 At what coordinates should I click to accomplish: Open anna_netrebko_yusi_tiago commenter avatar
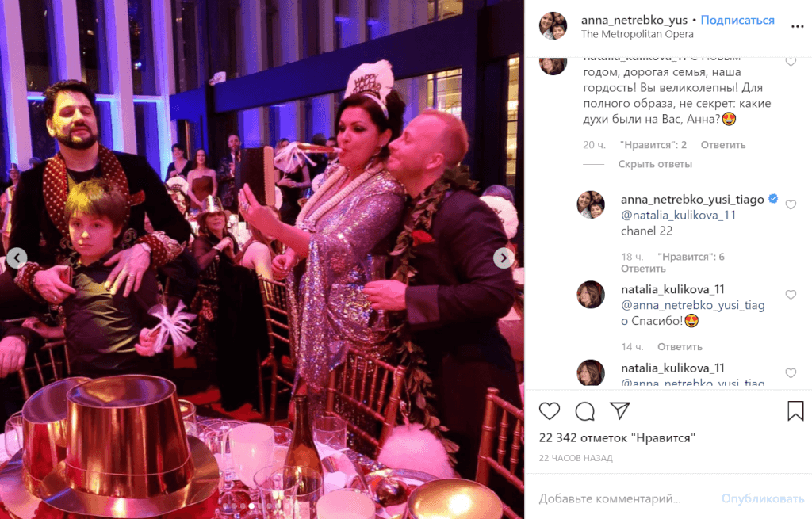(x=590, y=204)
